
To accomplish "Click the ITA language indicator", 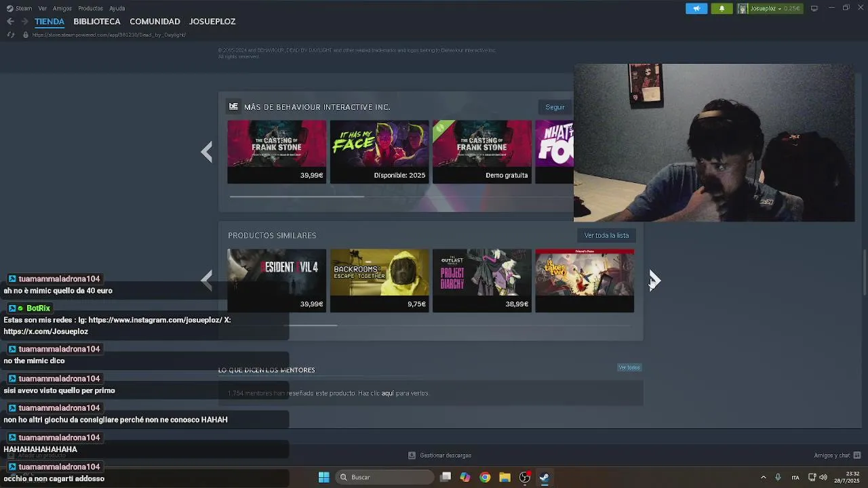I will (x=795, y=477).
